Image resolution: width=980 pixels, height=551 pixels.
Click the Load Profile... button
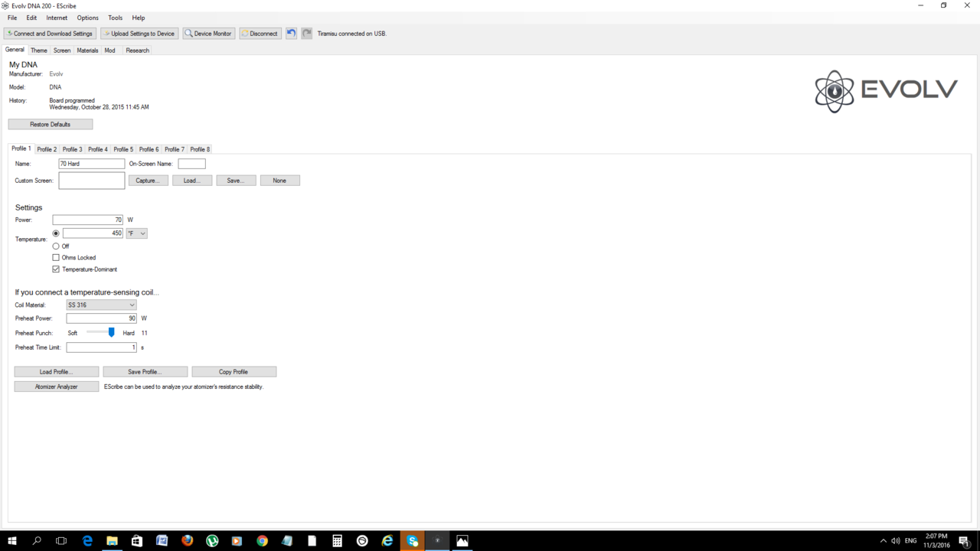click(x=57, y=372)
